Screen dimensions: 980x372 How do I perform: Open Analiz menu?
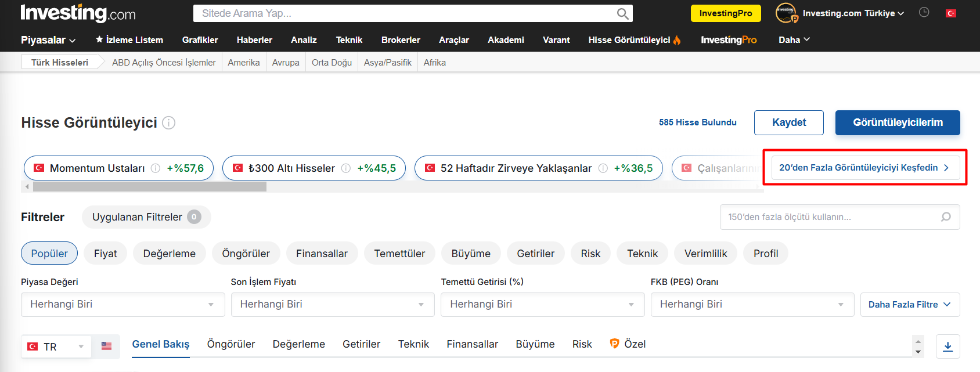pyautogui.click(x=304, y=39)
